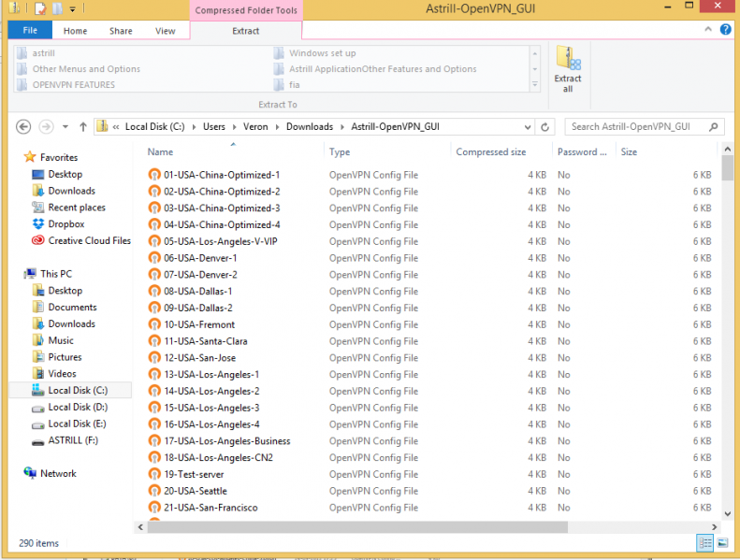
Task: Open Videos under This PC
Action: pyautogui.click(x=54, y=374)
